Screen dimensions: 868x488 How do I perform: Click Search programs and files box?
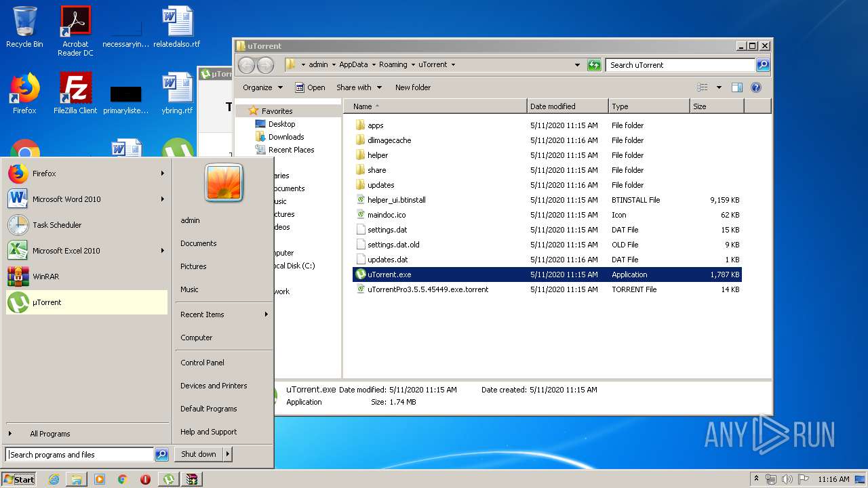click(79, 455)
